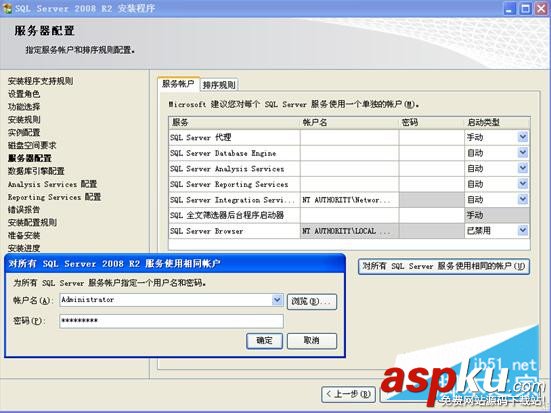This screenshot has height=413, width=551.
Task: Switch to the 排序规则 tab
Action: (x=219, y=85)
